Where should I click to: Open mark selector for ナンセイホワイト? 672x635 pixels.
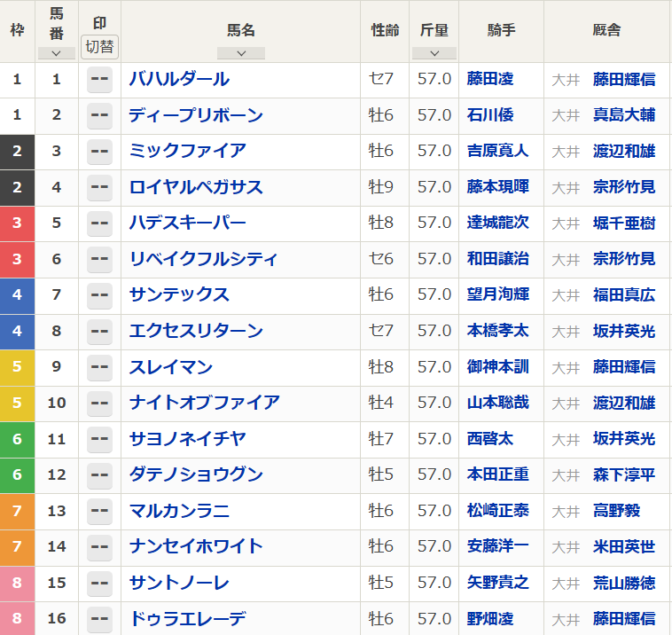click(99, 546)
